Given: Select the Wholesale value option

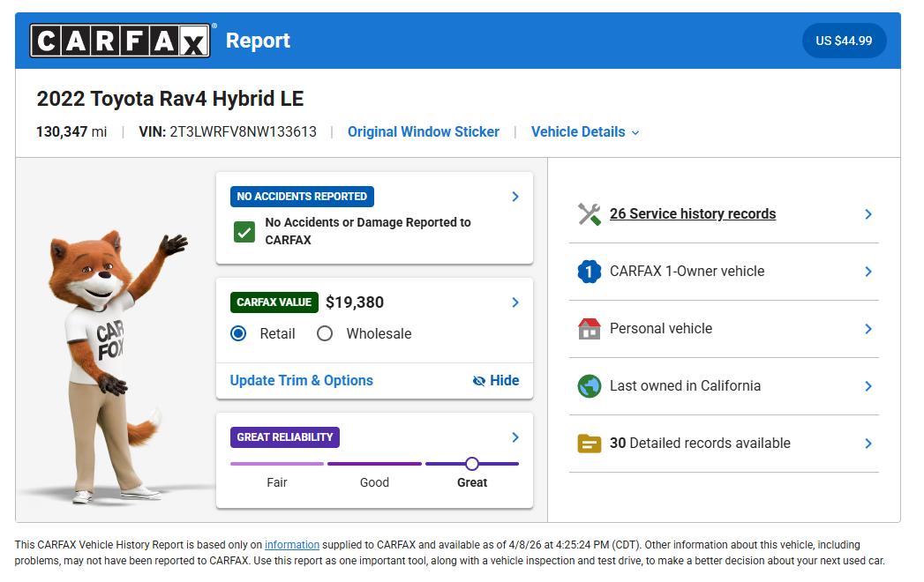Looking at the screenshot, I should click(325, 333).
